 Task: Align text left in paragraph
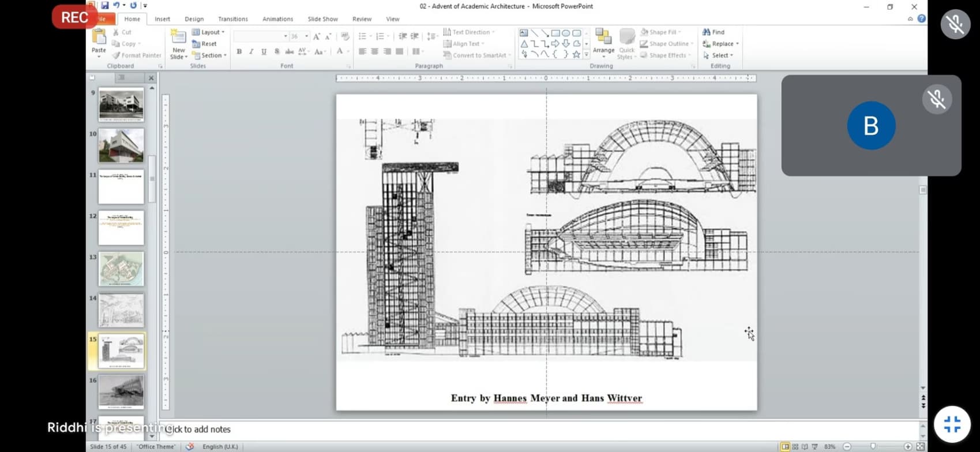tap(362, 52)
